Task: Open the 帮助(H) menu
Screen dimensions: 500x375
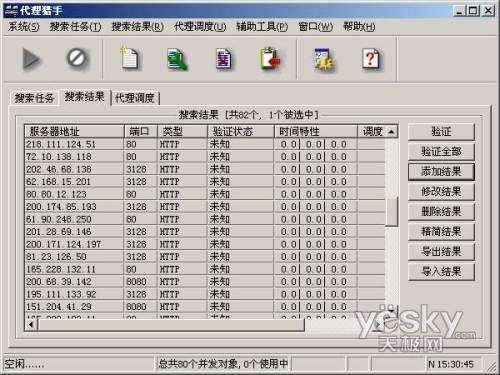Action: 359,27
